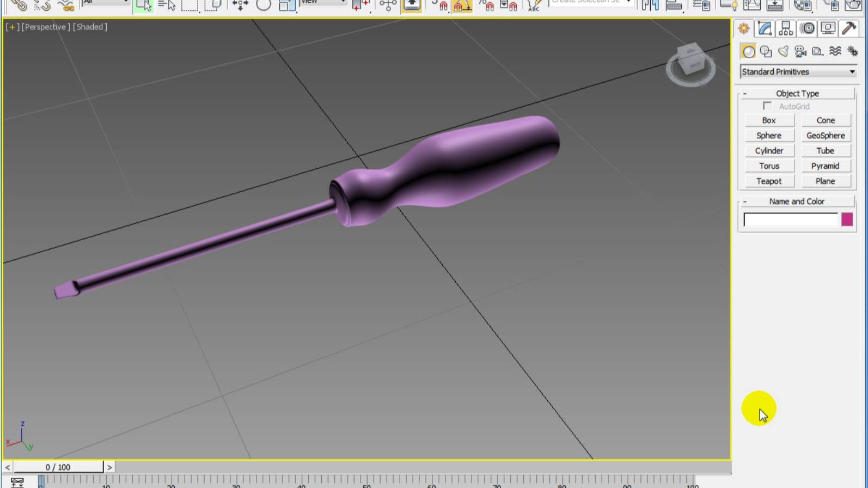The height and width of the screenshot is (488, 868).
Task: Step to next frame with right arrow
Action: click(x=109, y=467)
